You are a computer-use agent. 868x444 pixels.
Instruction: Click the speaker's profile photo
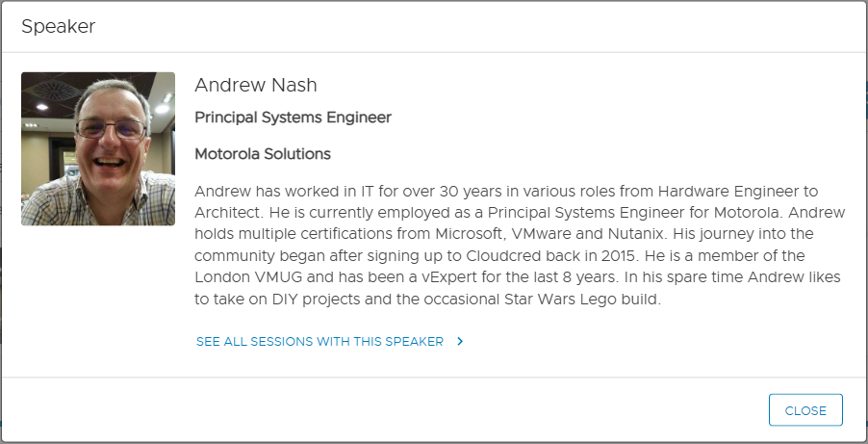(x=98, y=148)
